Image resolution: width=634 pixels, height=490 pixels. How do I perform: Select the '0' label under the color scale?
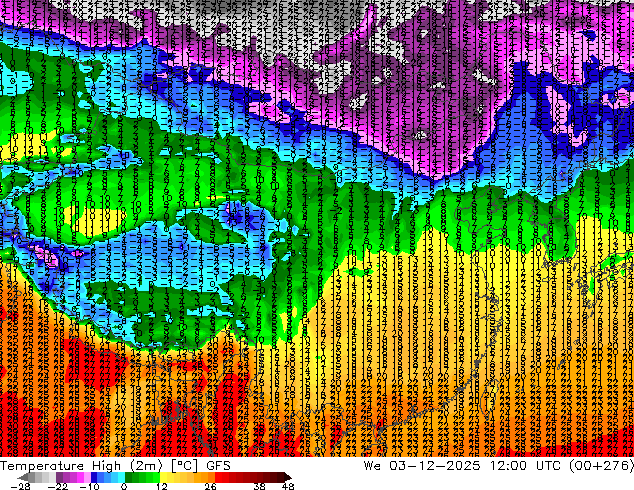[x=124, y=486]
